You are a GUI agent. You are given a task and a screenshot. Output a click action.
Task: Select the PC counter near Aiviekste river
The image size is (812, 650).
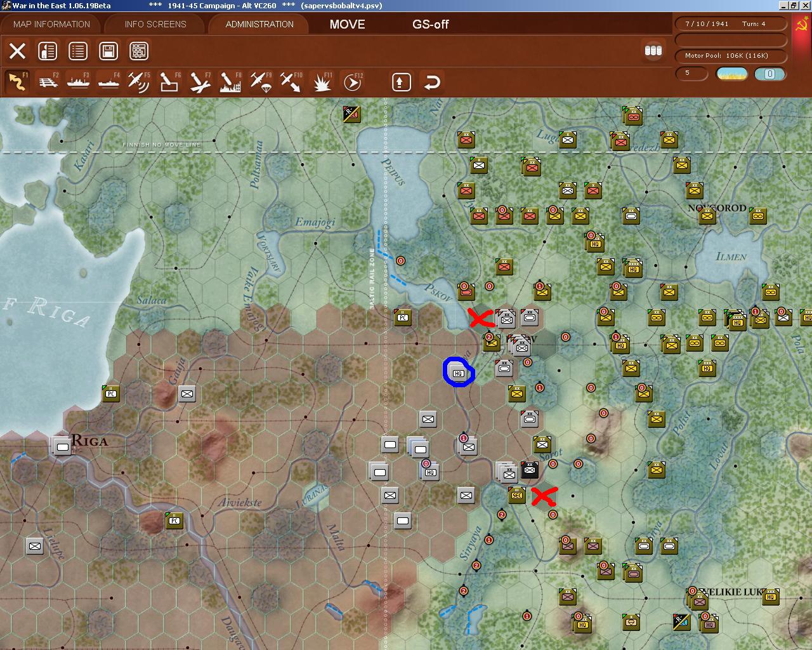(174, 521)
